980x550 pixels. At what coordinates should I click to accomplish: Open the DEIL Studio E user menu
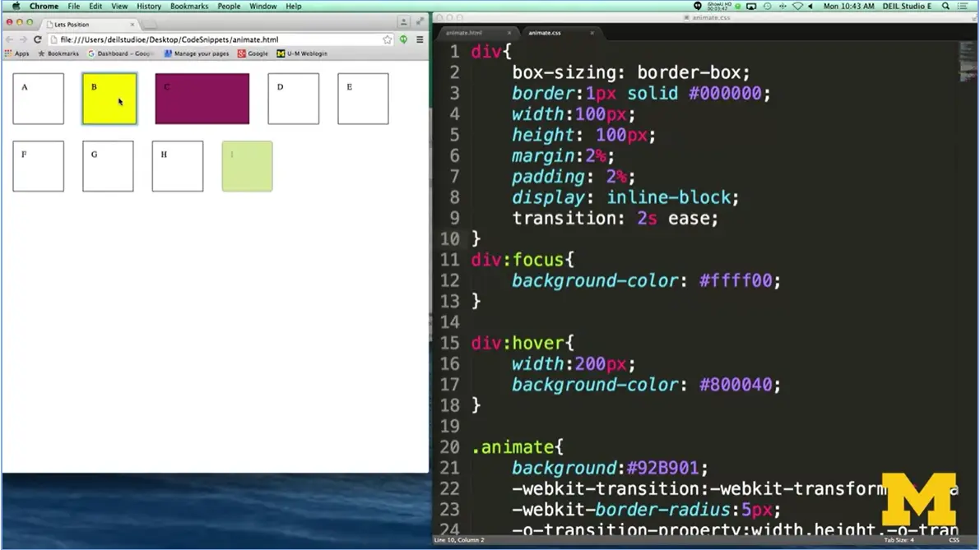click(908, 7)
